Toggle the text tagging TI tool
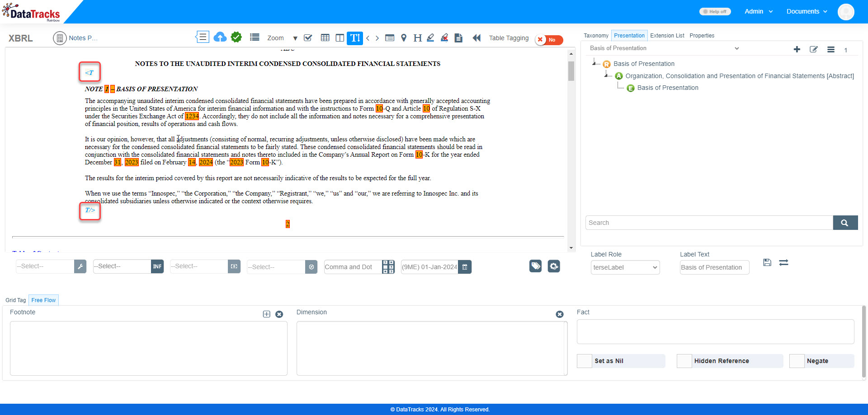 [355, 38]
